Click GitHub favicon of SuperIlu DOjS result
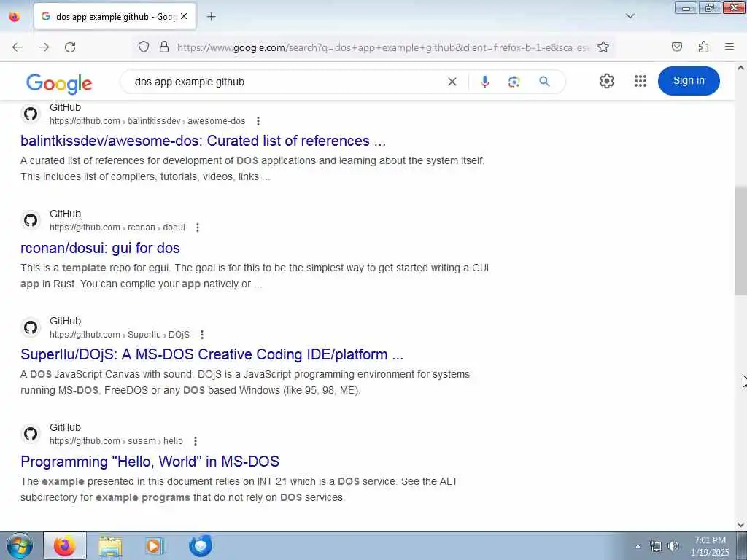This screenshot has width=747, height=560. click(31, 327)
